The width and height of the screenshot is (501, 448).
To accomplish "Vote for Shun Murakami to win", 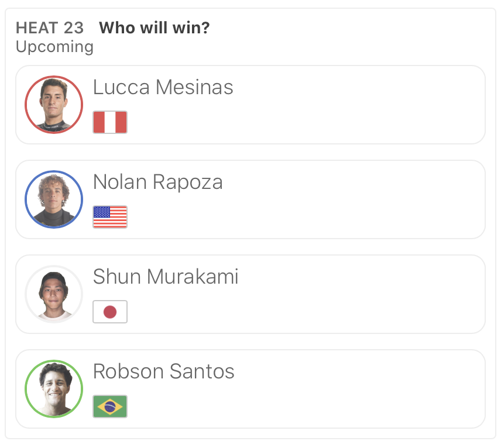I will (351, 294).
